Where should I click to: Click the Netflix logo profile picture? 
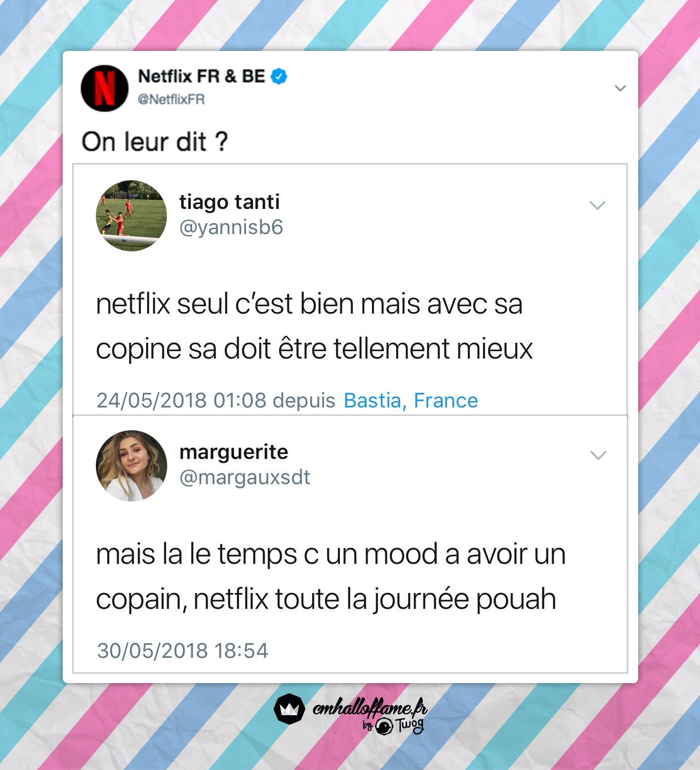[105, 88]
